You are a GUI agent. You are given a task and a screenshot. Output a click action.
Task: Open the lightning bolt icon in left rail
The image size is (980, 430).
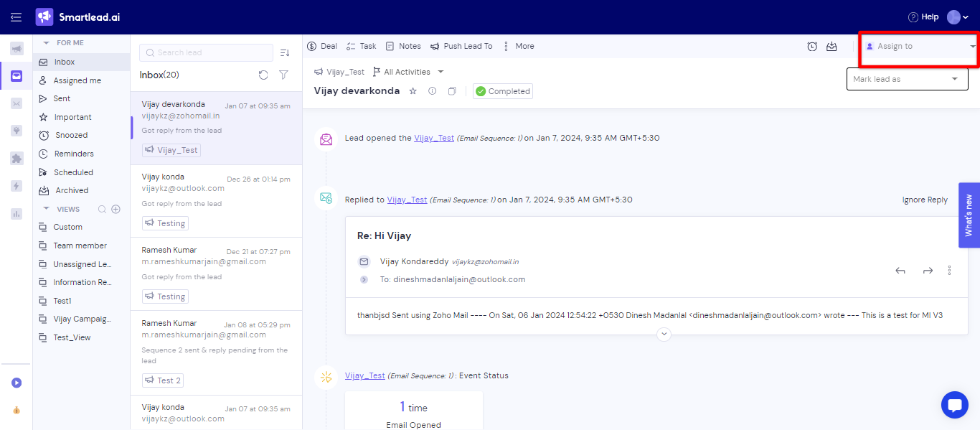16,186
